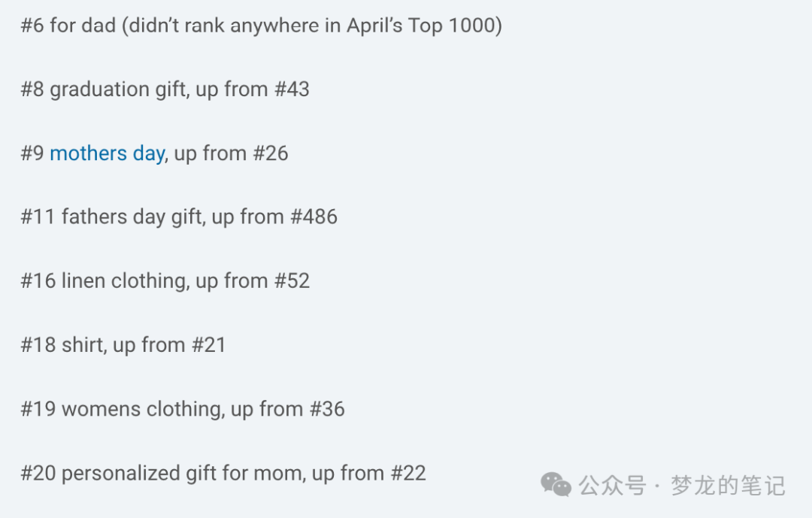812x518 pixels.
Task: Click the '公众号' watermark label
Action: pyautogui.click(x=613, y=486)
